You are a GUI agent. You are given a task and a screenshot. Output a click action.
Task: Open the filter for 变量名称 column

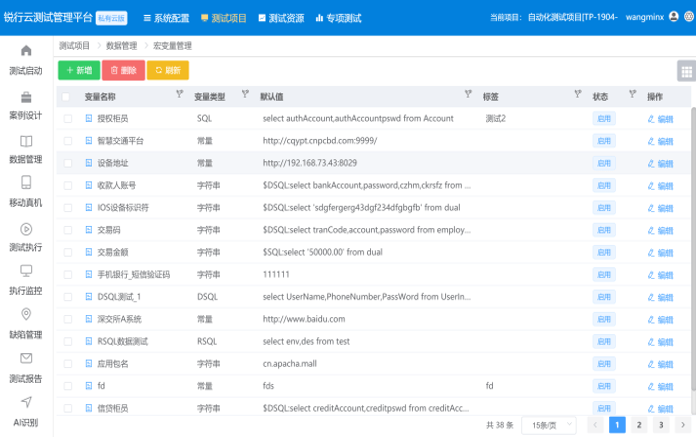[179, 96]
